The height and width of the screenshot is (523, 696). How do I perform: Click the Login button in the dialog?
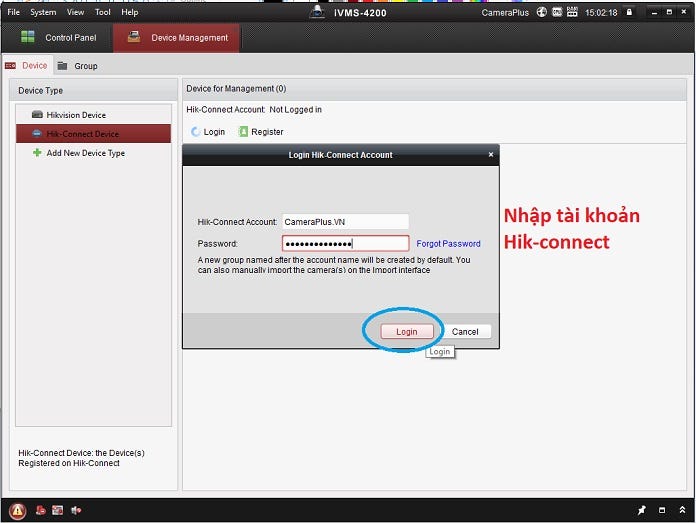point(407,332)
